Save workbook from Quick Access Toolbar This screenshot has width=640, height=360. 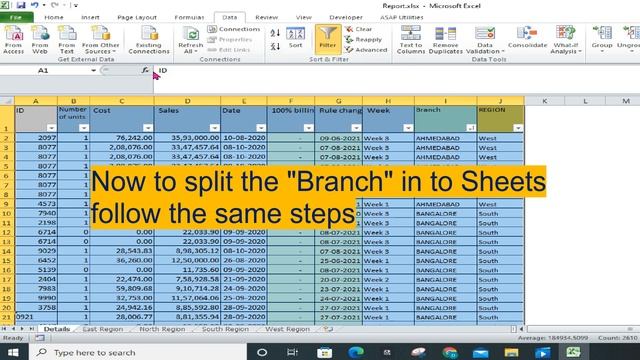[x=20, y=5]
